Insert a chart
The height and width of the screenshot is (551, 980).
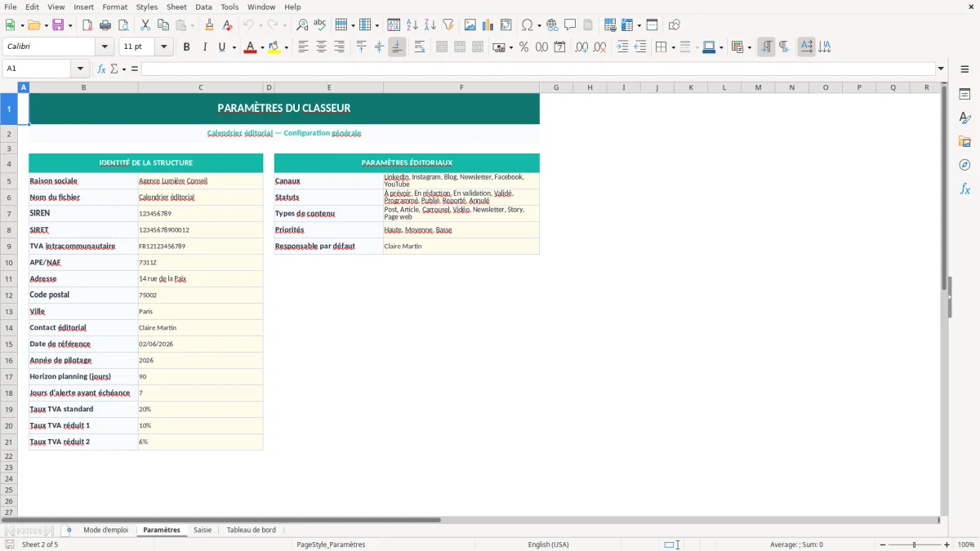488,25
